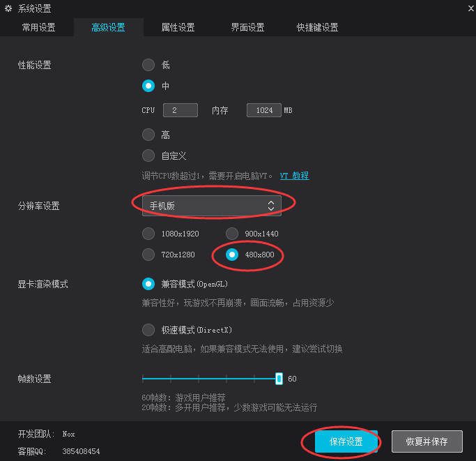
Task: Close the 系统设置 window
Action: click(470, 8)
